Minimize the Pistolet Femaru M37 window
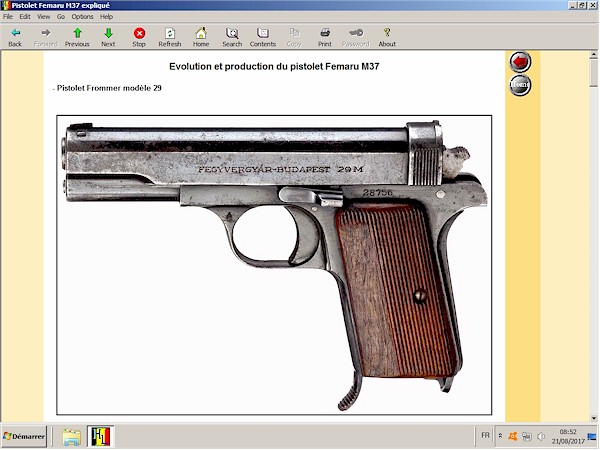This screenshot has height=450, width=600. pyautogui.click(x=572, y=5)
